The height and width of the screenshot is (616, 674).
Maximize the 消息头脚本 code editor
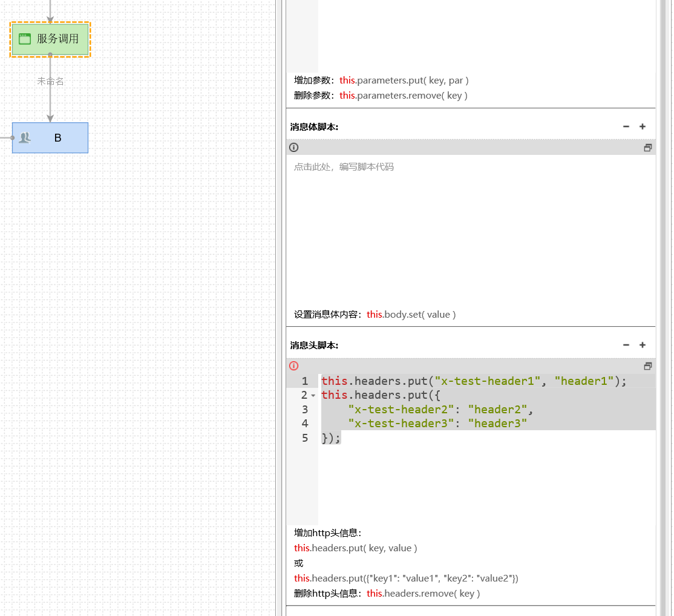647,366
